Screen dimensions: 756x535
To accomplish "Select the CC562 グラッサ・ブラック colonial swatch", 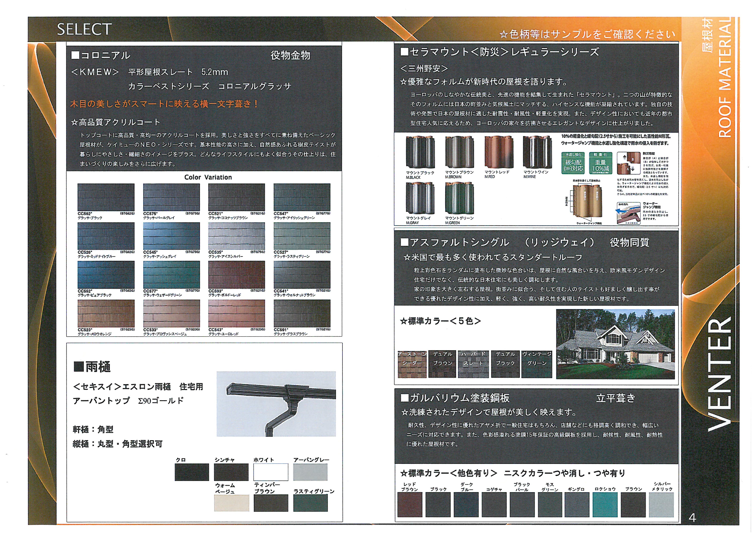I will [x=106, y=197].
